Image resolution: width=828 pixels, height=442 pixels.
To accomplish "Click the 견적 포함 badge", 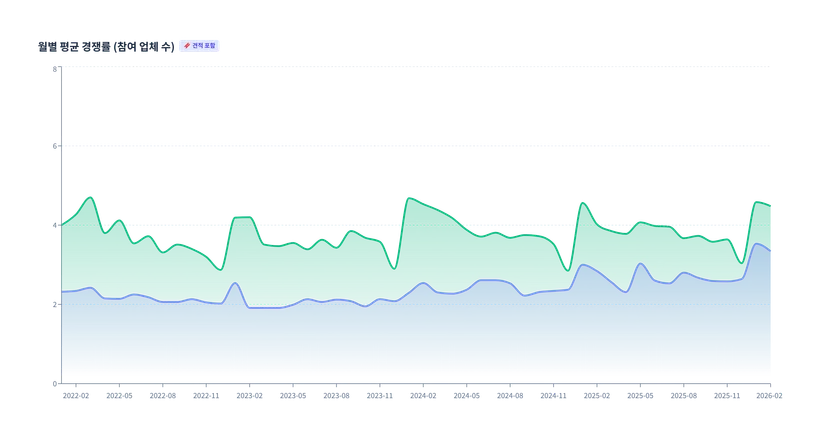I will (199, 46).
